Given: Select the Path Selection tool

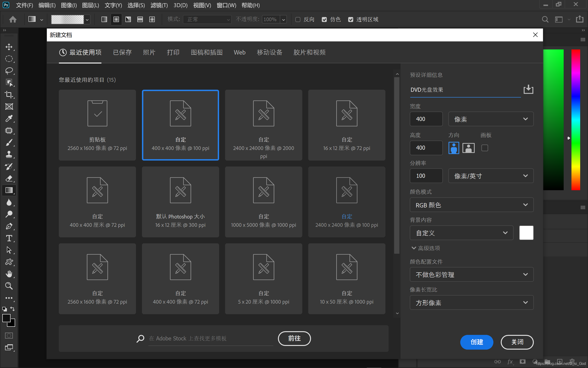Looking at the screenshot, I should point(9,250).
